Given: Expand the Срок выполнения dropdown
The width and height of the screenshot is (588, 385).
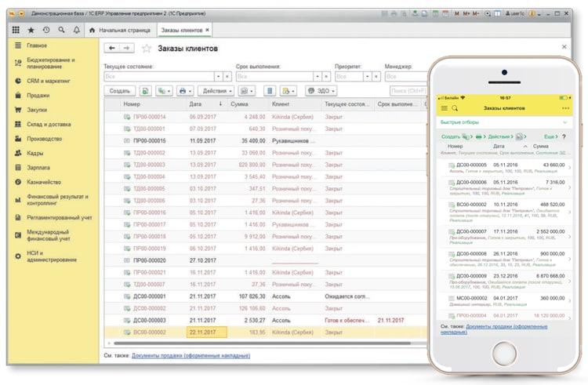Looking at the screenshot, I should coord(318,77).
